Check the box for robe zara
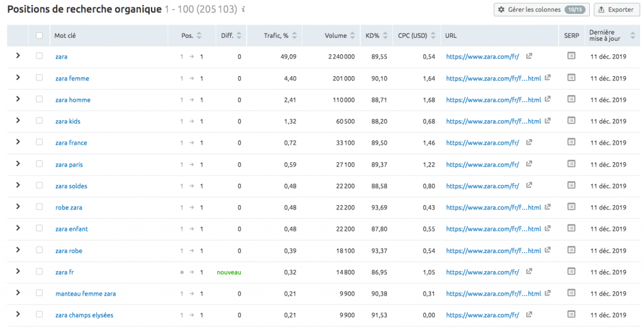Screen dimensions: 644x327 click(x=40, y=207)
